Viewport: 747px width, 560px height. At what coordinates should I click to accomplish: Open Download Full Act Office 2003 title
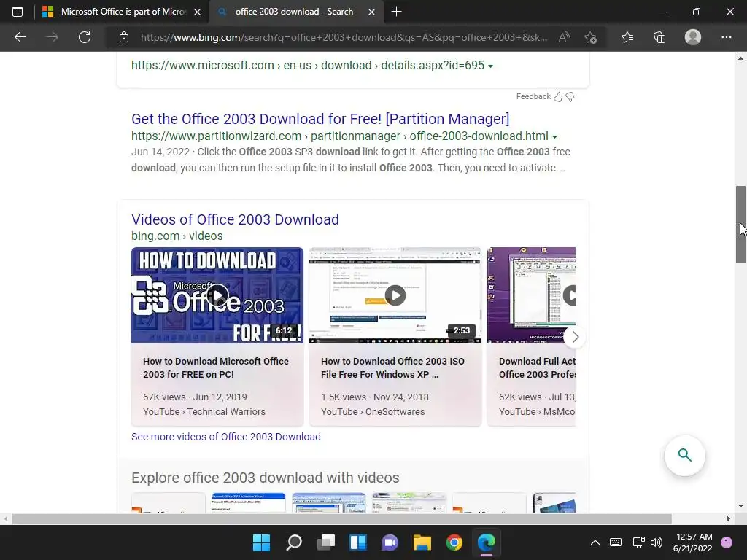click(x=537, y=367)
